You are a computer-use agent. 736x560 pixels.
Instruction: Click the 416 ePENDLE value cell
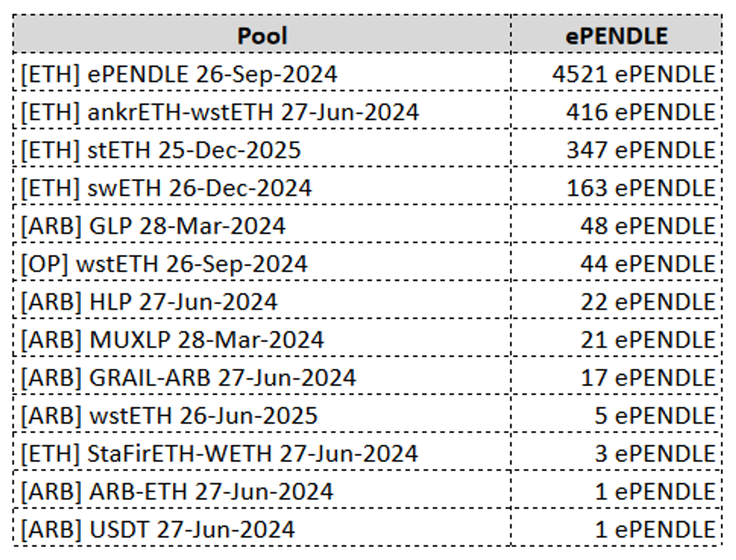(x=640, y=112)
